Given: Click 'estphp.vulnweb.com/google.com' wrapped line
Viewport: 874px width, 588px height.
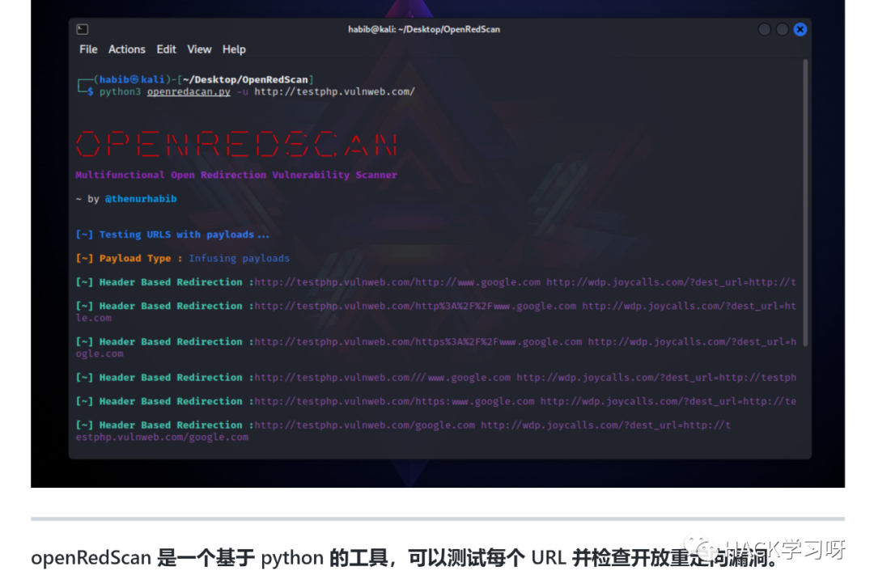Looking at the screenshot, I should [162, 438].
